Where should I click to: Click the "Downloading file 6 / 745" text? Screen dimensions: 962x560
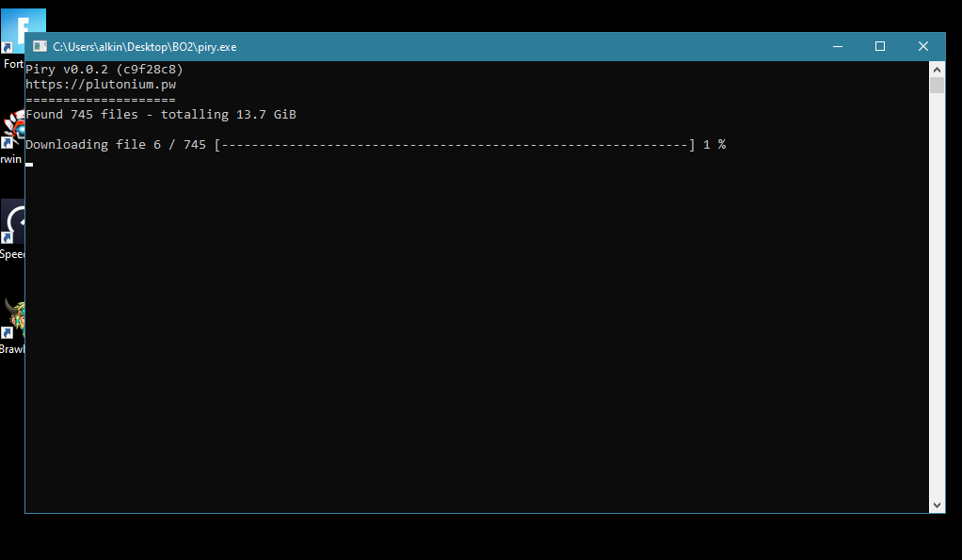[115, 145]
